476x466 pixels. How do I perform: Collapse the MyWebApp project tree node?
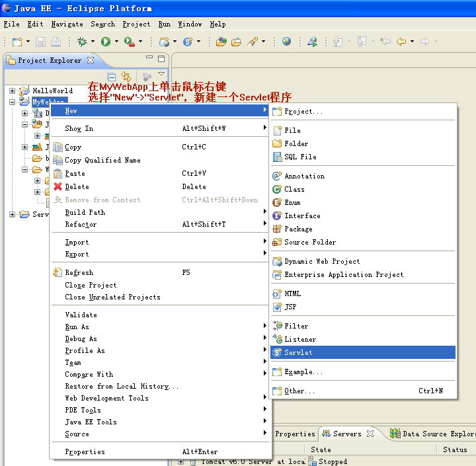[12, 102]
